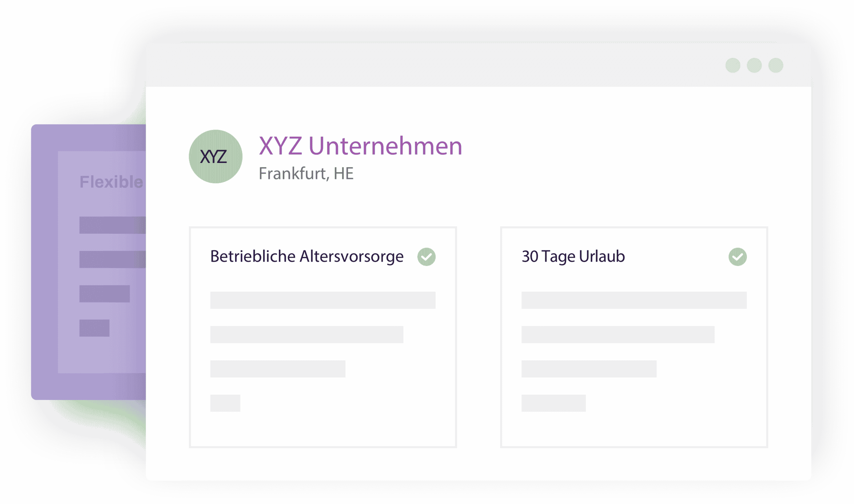Click the Frankfurt, HE location text
The image size is (854, 504).
click(x=306, y=174)
